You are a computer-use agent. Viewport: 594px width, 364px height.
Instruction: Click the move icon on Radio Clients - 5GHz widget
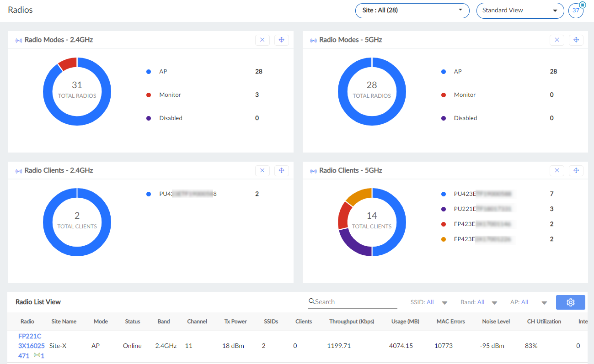pyautogui.click(x=576, y=170)
